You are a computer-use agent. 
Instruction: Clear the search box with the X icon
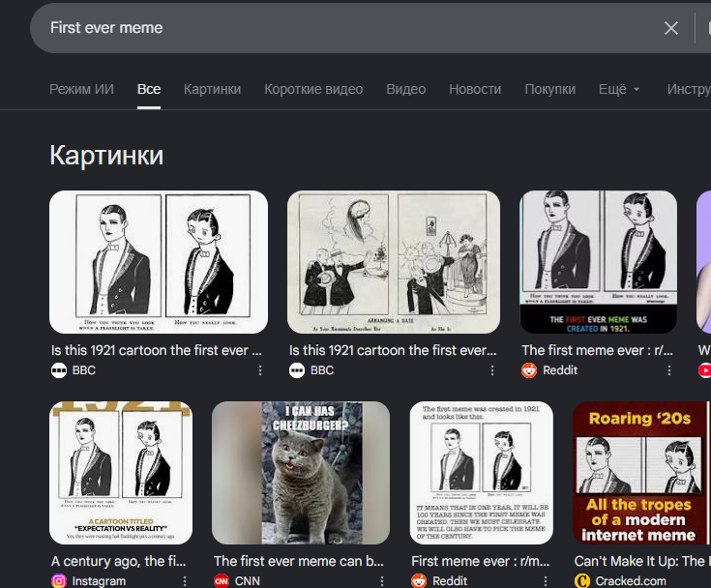(x=671, y=28)
